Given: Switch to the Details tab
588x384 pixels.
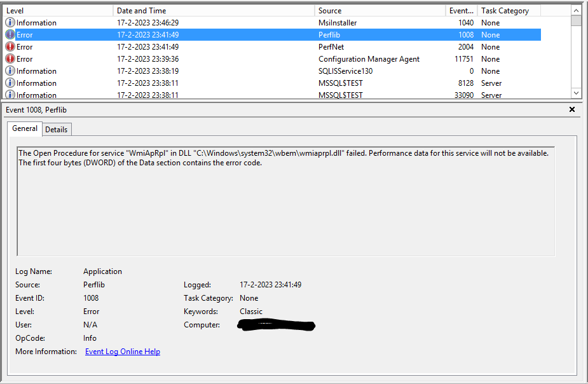Looking at the screenshot, I should click(57, 129).
